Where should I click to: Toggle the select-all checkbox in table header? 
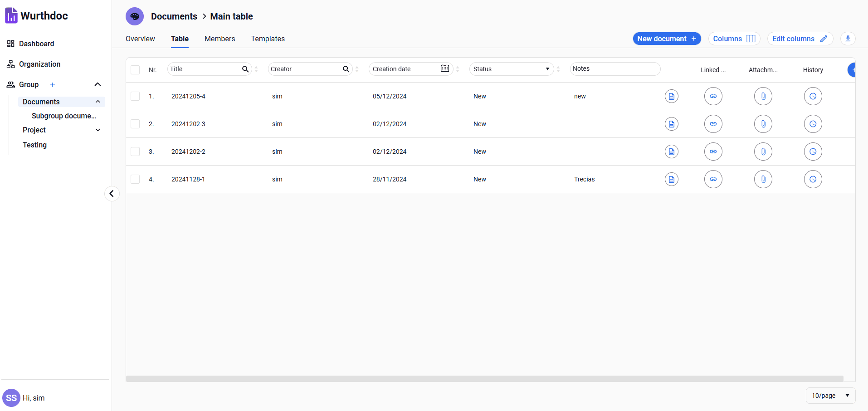135,70
